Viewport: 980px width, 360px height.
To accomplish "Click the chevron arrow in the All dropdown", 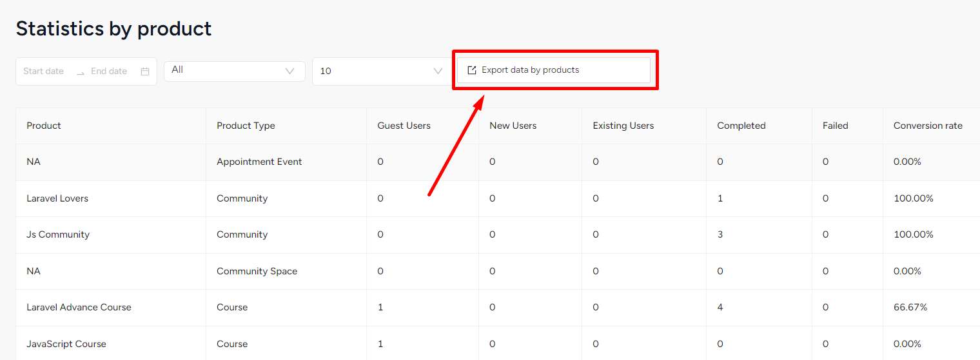I will click(289, 71).
